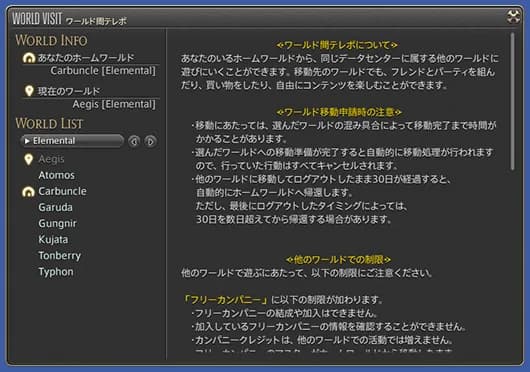
Task: Select Typhon at the list bottom
Action: click(56, 272)
